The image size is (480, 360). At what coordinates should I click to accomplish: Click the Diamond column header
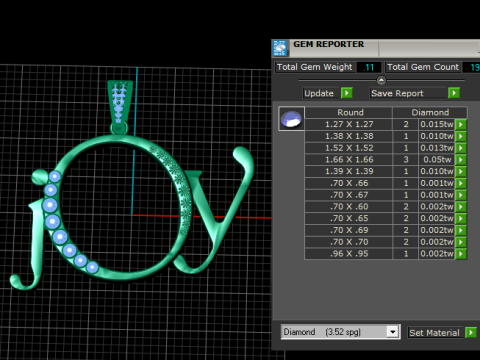430,112
